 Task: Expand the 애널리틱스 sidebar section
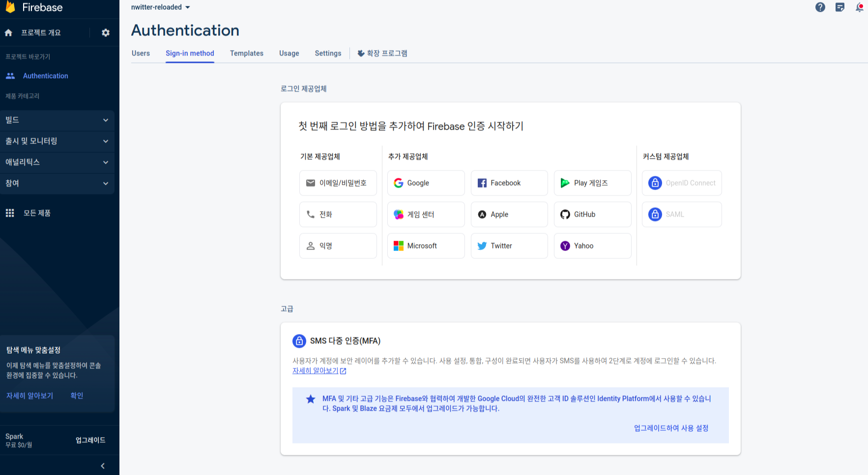click(x=57, y=162)
